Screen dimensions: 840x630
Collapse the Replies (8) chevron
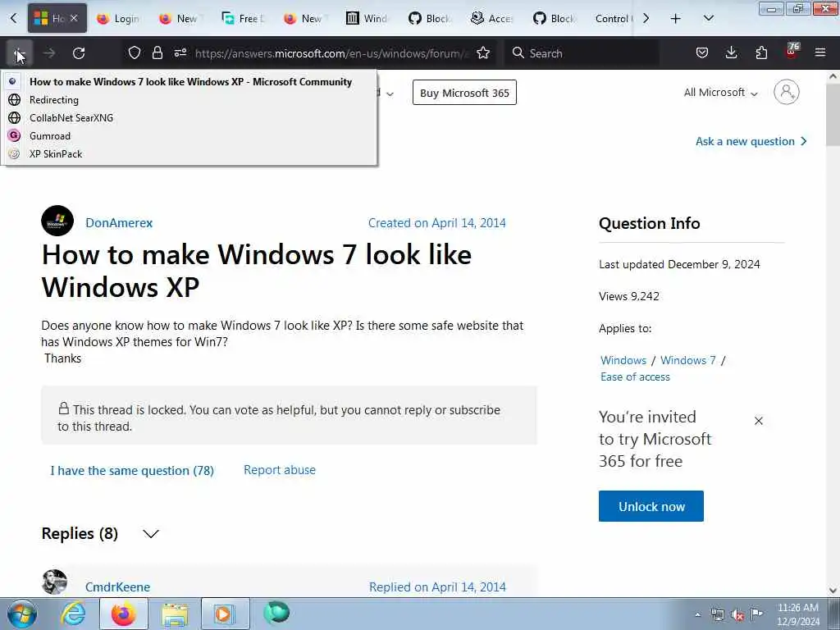(151, 533)
